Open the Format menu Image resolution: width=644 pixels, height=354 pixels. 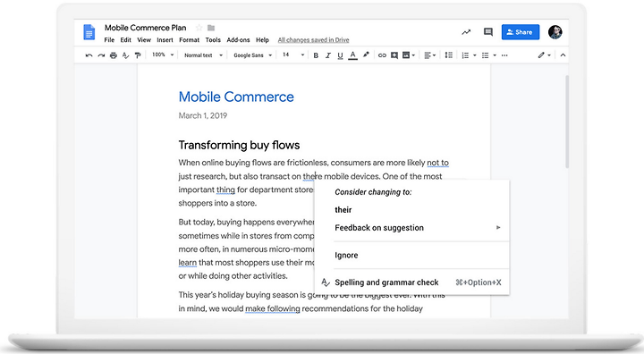pos(189,40)
